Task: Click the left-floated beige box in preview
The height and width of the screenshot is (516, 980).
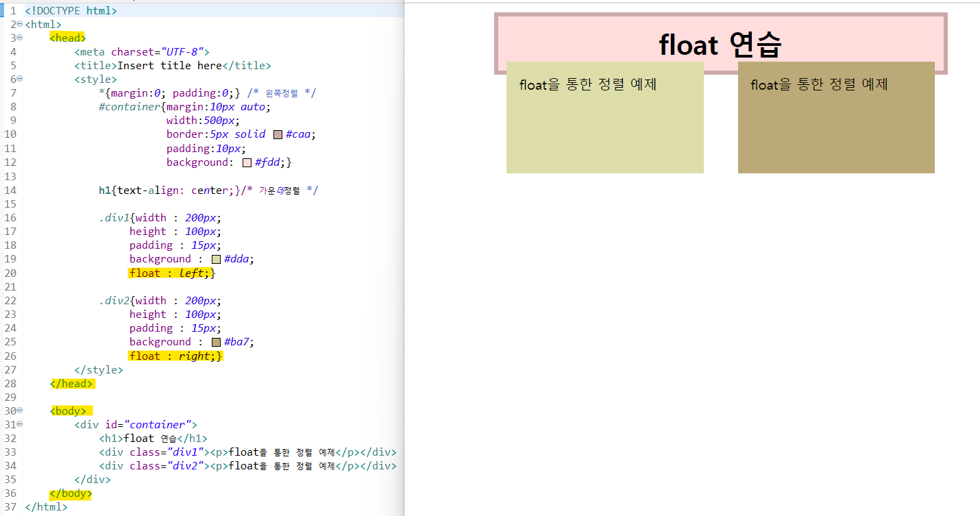Action: pos(605,117)
